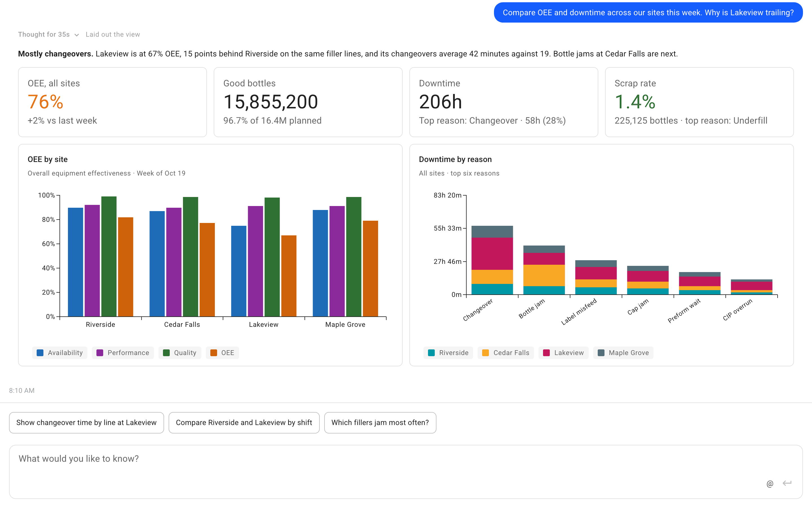Viewport: 812px width, 508px height.
Task: Click the Cap jam stacked bar
Action: point(648,280)
